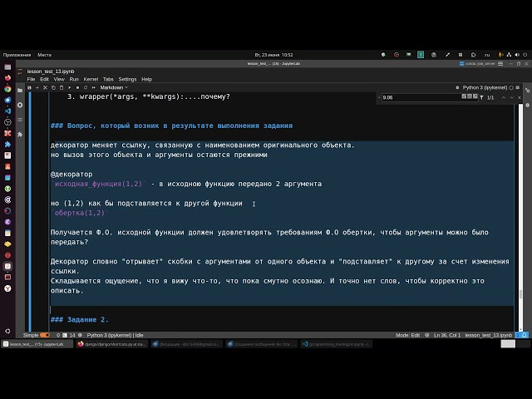Toggle regular expression search option
Screen dimensions: 532x399
(475, 96)
